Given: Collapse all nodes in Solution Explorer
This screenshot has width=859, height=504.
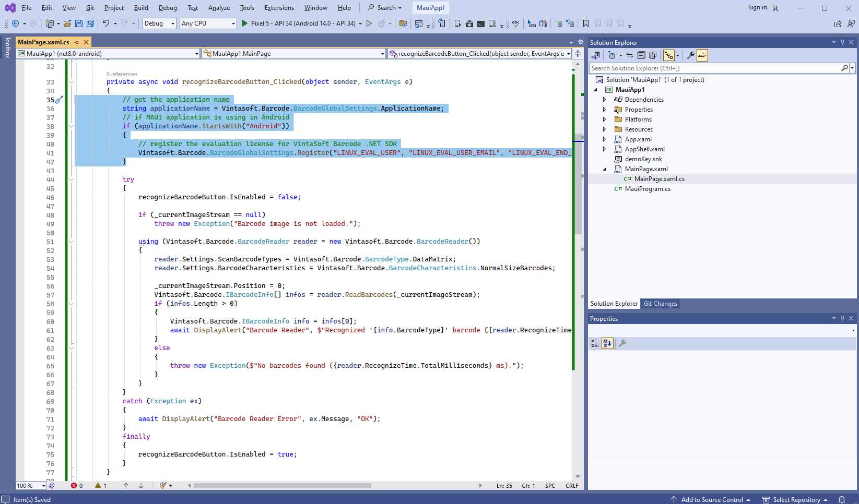Looking at the screenshot, I should (641, 55).
